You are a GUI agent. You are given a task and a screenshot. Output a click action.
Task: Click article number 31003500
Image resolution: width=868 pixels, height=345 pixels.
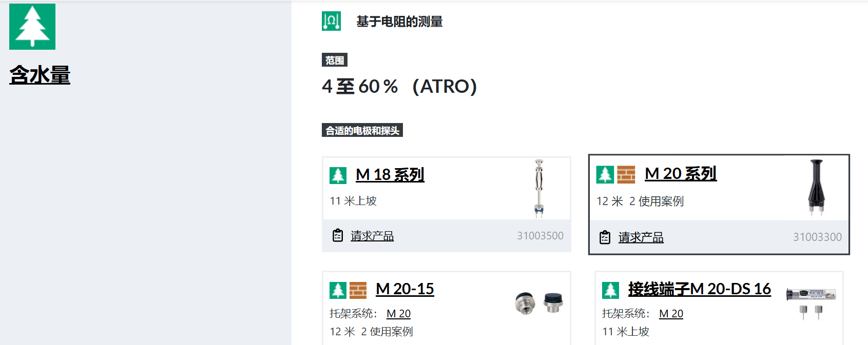click(540, 236)
